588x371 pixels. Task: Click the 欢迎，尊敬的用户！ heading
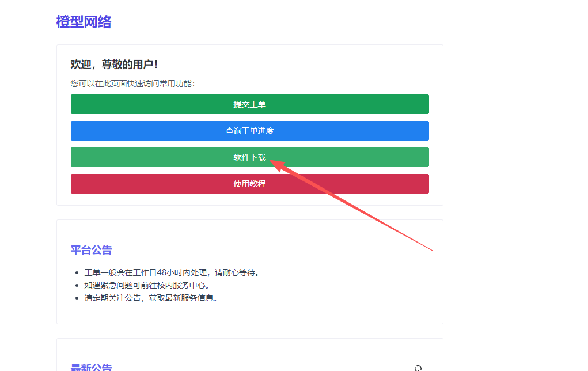coord(114,65)
